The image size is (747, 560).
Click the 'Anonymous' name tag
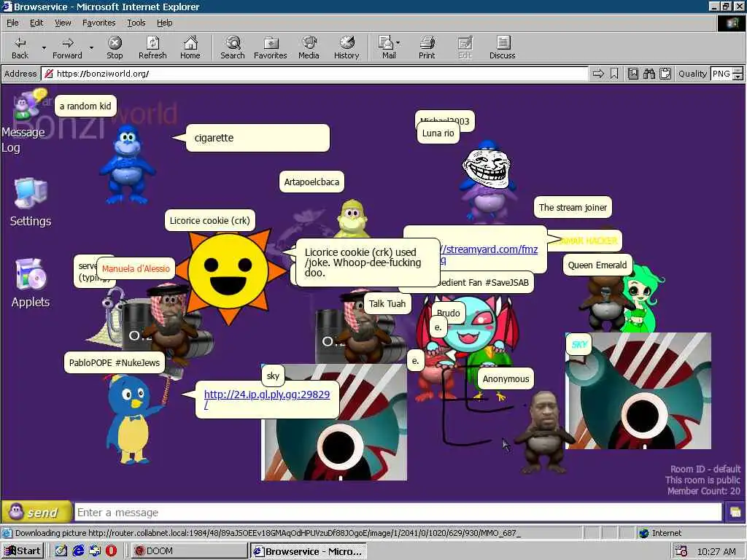point(506,378)
